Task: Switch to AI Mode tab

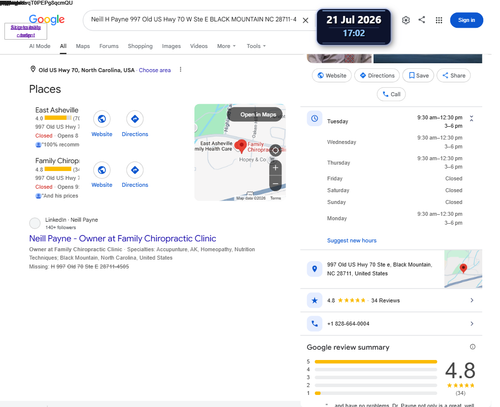Action: (40, 46)
